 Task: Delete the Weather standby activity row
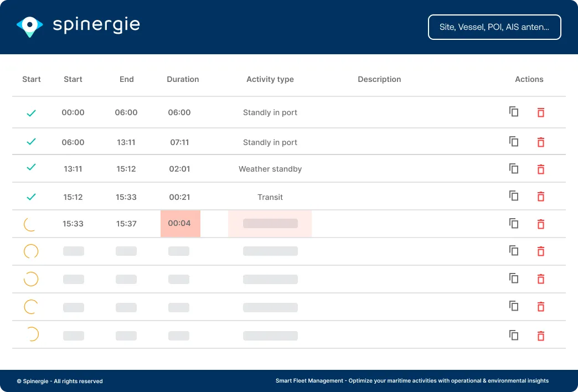[541, 169]
